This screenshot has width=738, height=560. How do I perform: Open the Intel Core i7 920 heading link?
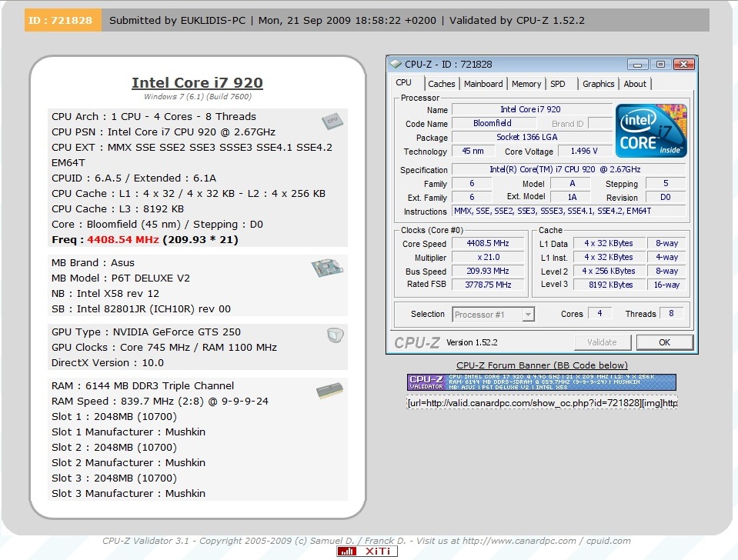tap(197, 82)
